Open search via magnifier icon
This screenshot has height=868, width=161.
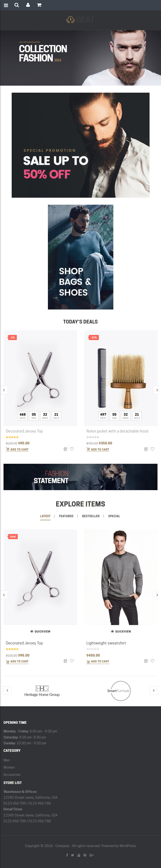tap(17, 5)
